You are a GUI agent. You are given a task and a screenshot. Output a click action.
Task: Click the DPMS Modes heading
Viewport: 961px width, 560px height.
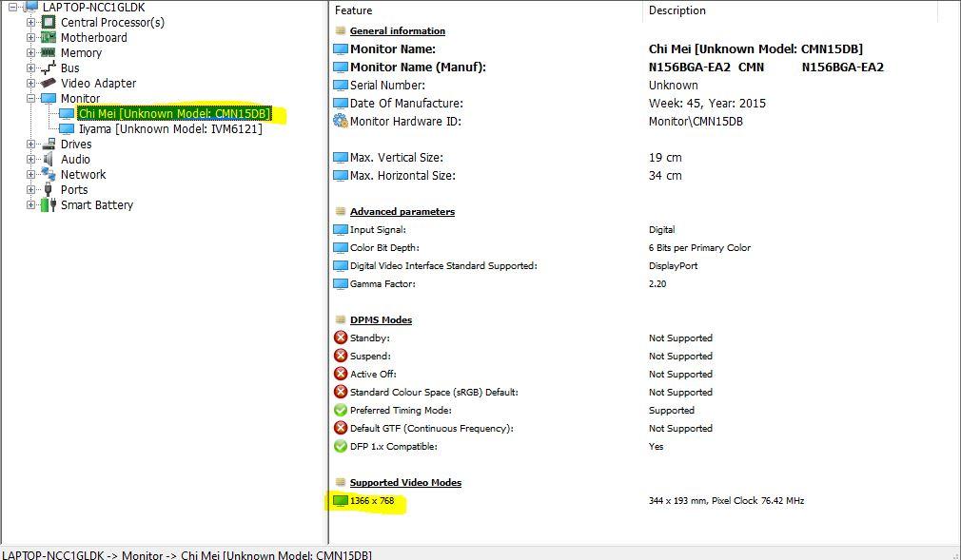[x=381, y=319]
